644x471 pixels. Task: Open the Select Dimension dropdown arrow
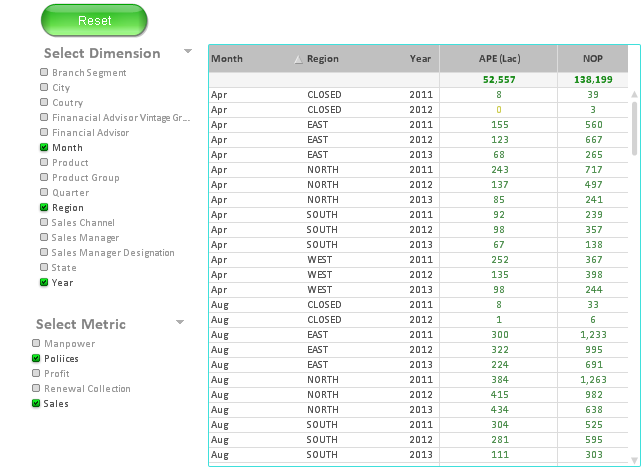pyautogui.click(x=188, y=52)
